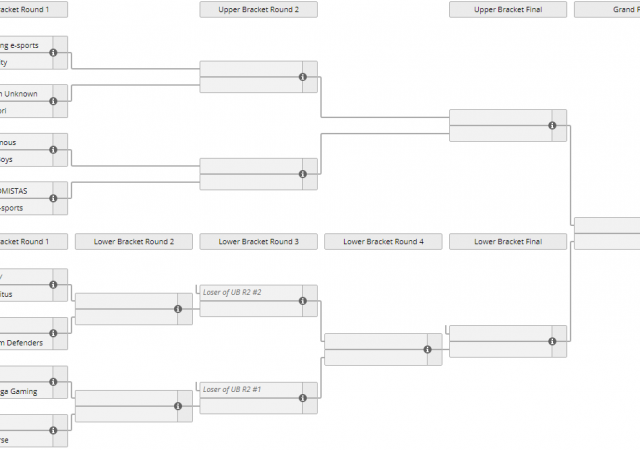This screenshot has width=640, height=450.
Task: Open match info for the e-sports opening match
Action: click(x=53, y=53)
